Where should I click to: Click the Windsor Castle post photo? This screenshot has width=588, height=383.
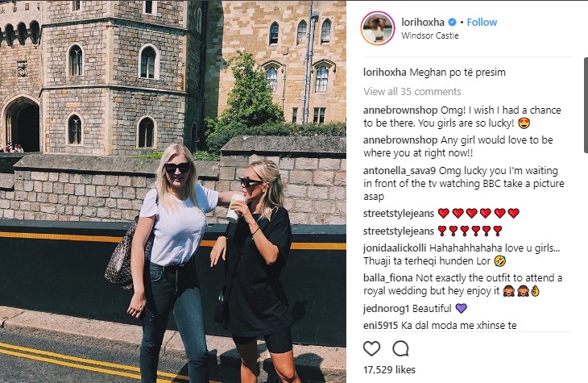pos(173,191)
